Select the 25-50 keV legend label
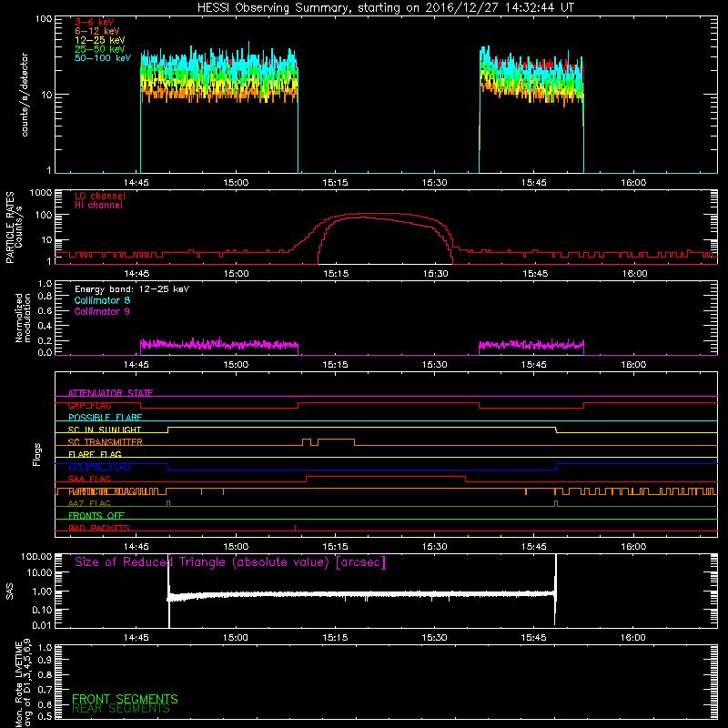Screen dimensions: 728x728 click(x=100, y=49)
